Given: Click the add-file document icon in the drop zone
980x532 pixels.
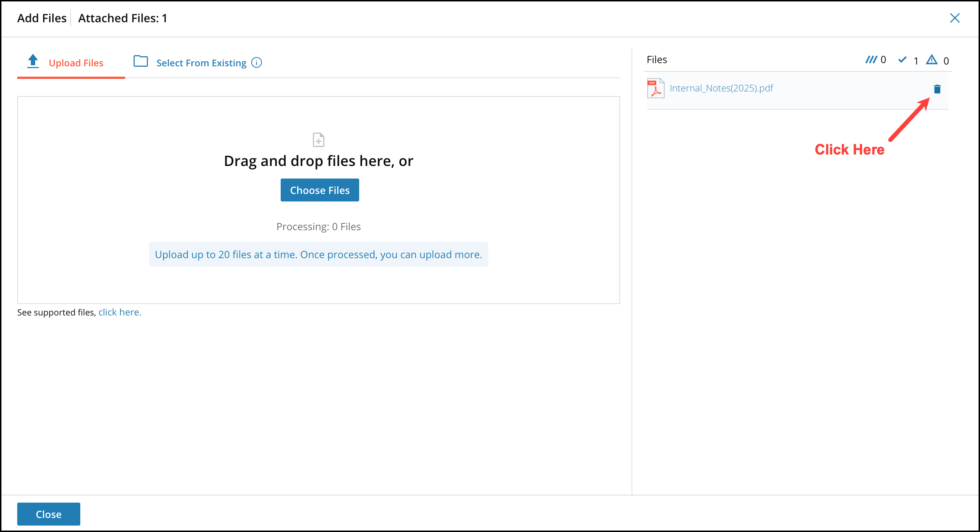Looking at the screenshot, I should coord(318,140).
